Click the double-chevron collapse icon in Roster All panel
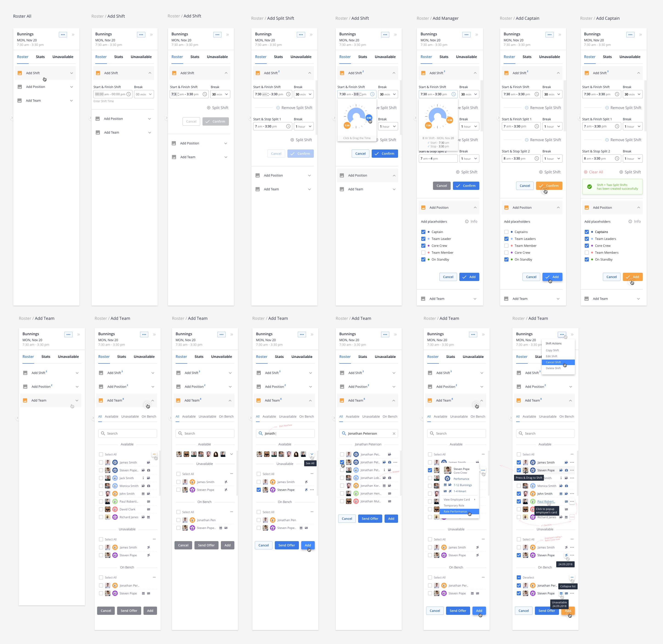 [73, 34]
